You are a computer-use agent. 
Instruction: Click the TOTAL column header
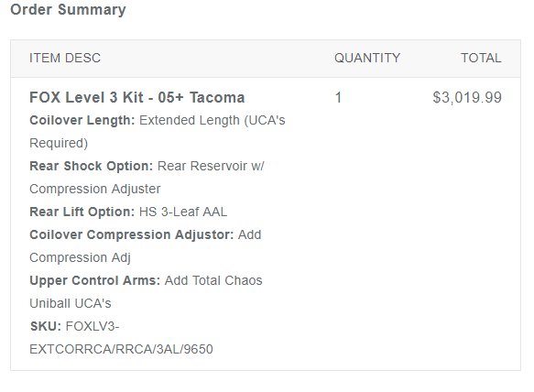click(481, 58)
